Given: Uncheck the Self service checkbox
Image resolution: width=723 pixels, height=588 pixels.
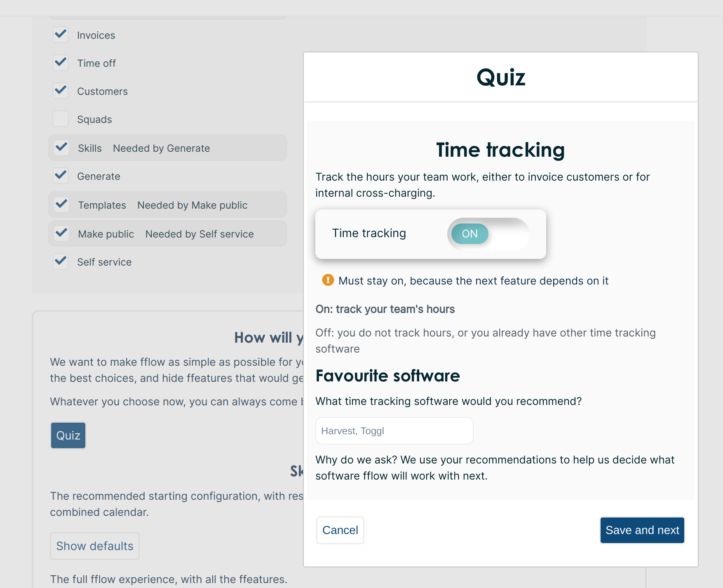Looking at the screenshot, I should [61, 261].
